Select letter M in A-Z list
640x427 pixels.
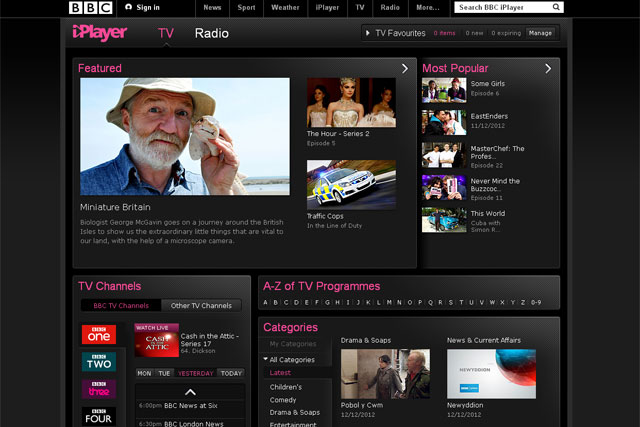389,302
